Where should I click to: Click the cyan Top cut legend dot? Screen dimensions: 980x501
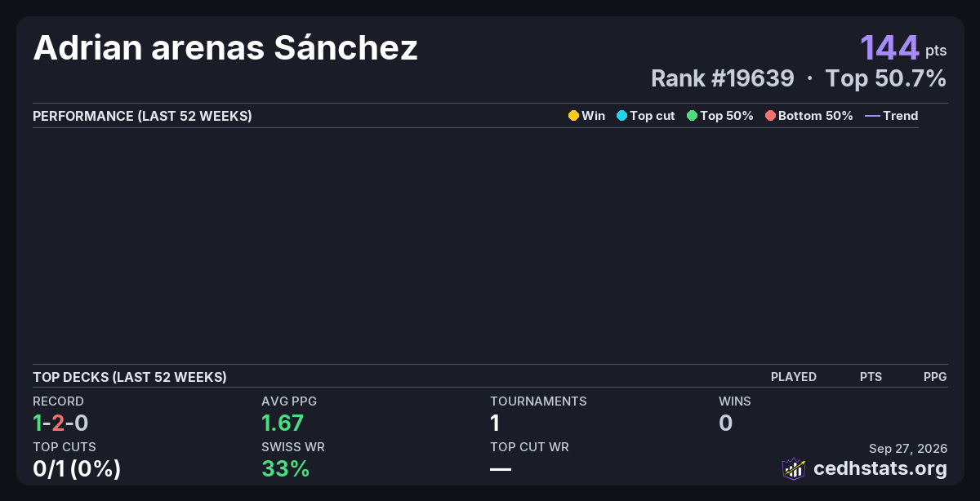tap(621, 116)
